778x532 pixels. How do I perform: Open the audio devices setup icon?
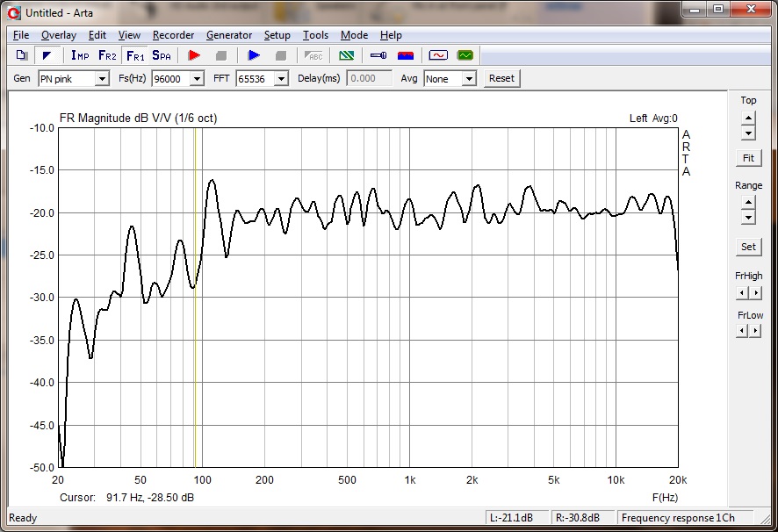pos(378,55)
